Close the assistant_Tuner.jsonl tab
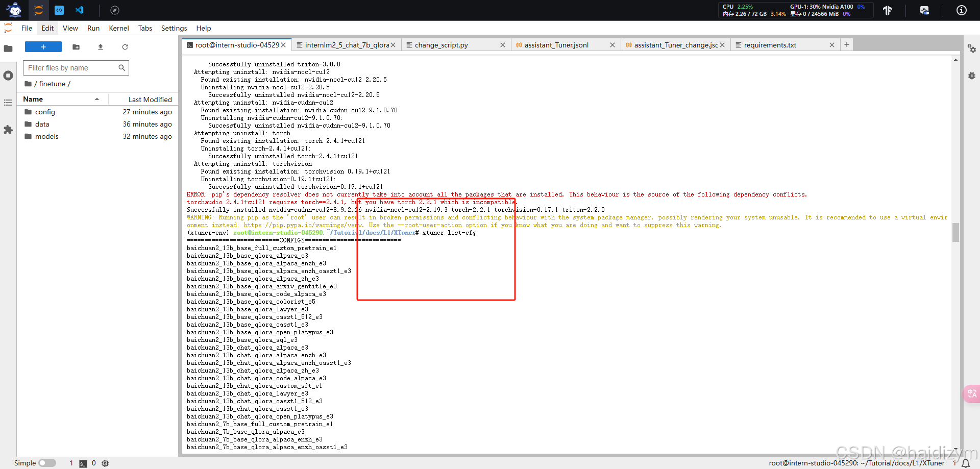The image size is (980, 469). (612, 45)
